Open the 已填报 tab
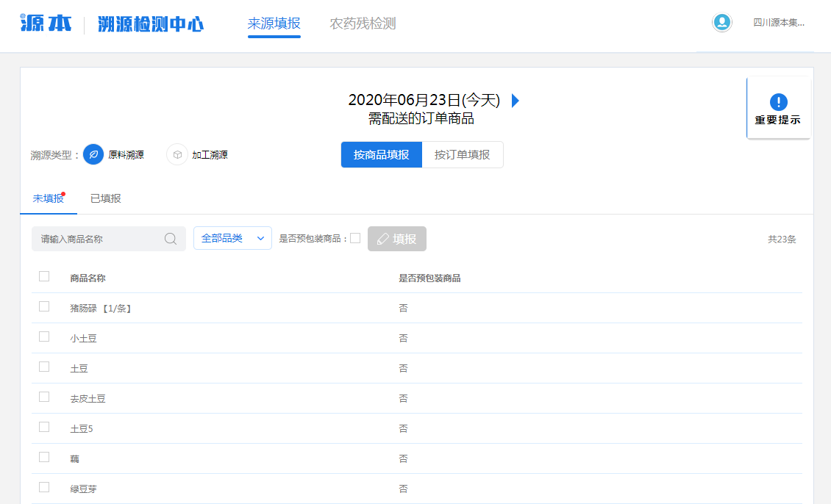Viewport: 831px width, 504px height. point(104,198)
